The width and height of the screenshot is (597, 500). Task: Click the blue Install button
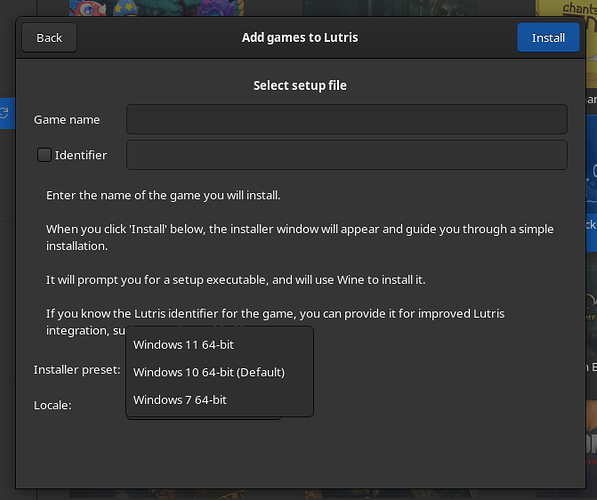click(548, 38)
